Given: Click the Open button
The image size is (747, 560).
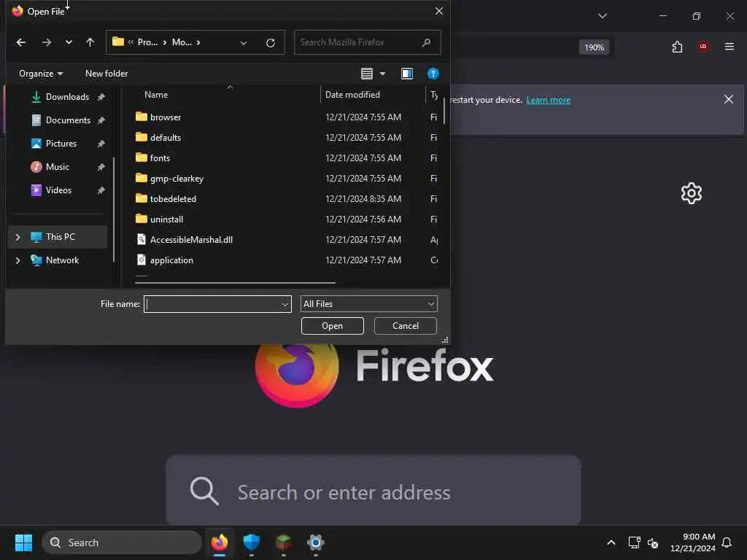Looking at the screenshot, I should (x=332, y=326).
